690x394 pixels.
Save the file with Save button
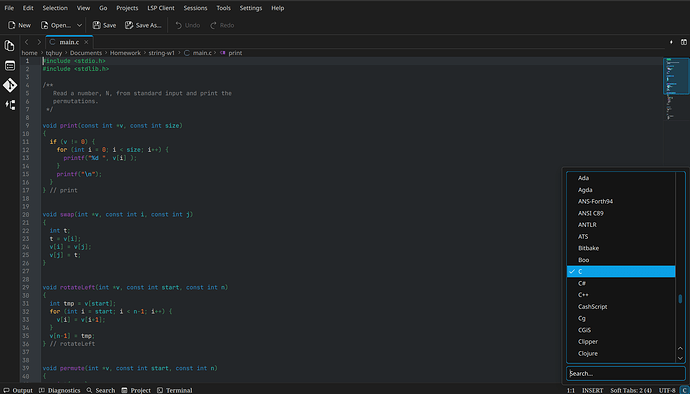[105, 25]
